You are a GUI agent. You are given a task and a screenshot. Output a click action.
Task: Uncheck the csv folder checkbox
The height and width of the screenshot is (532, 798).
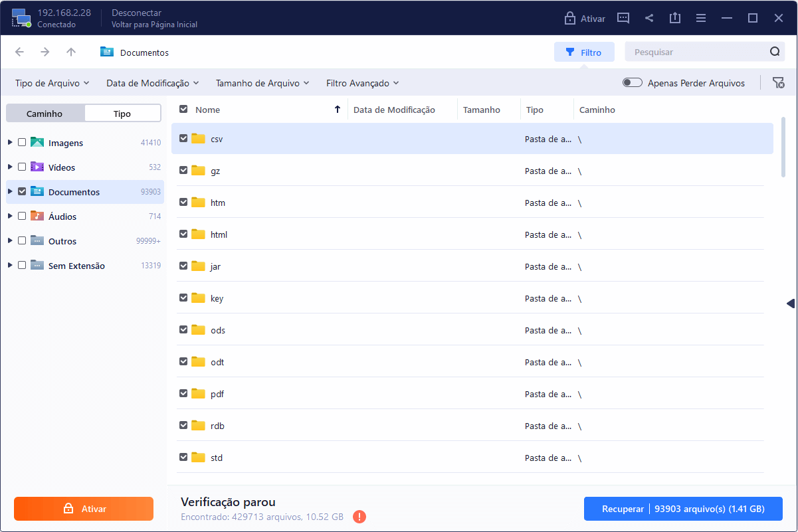(x=183, y=138)
